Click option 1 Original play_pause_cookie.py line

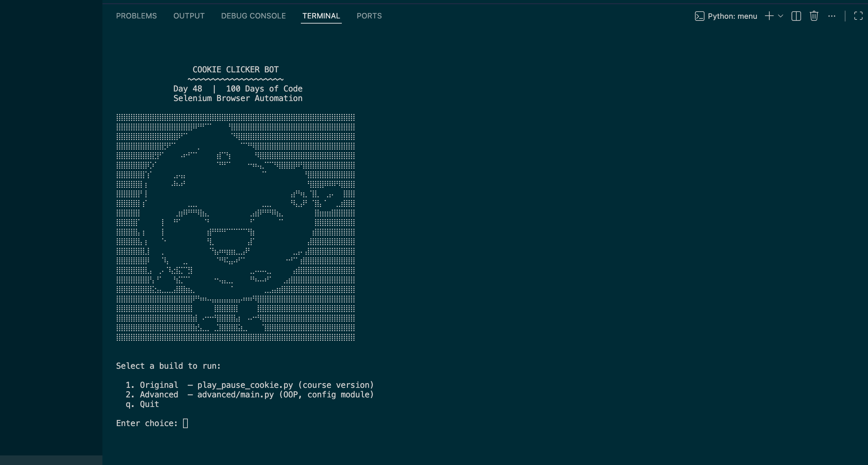250,385
